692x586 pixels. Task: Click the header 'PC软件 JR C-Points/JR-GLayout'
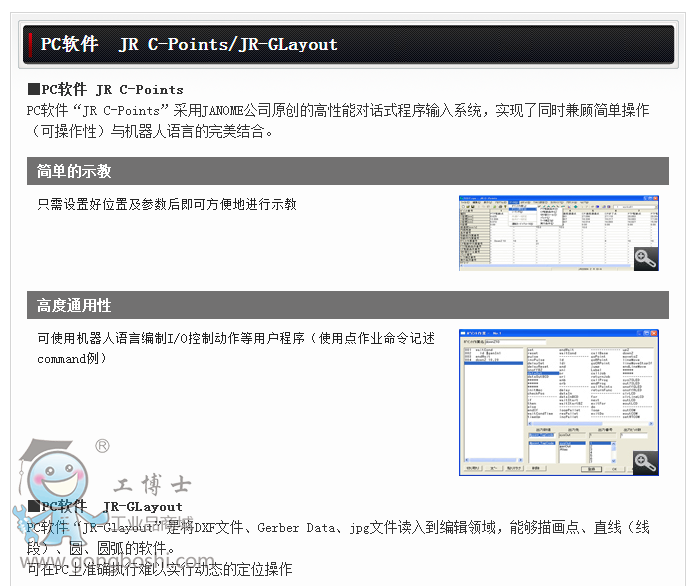349,45
